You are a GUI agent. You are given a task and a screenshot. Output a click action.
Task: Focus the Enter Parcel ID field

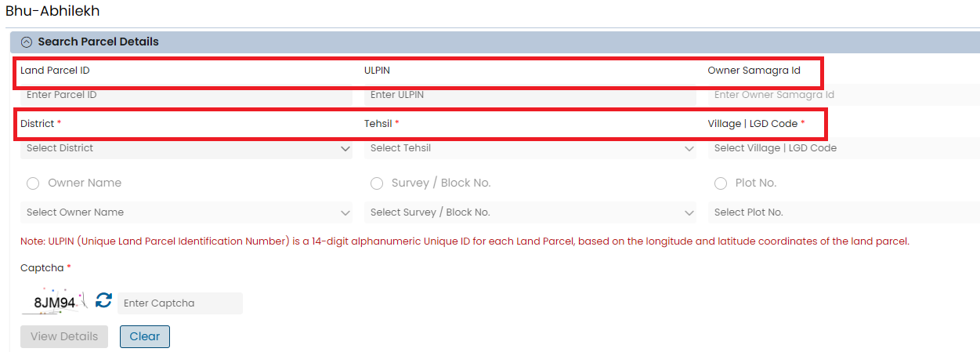[186, 95]
